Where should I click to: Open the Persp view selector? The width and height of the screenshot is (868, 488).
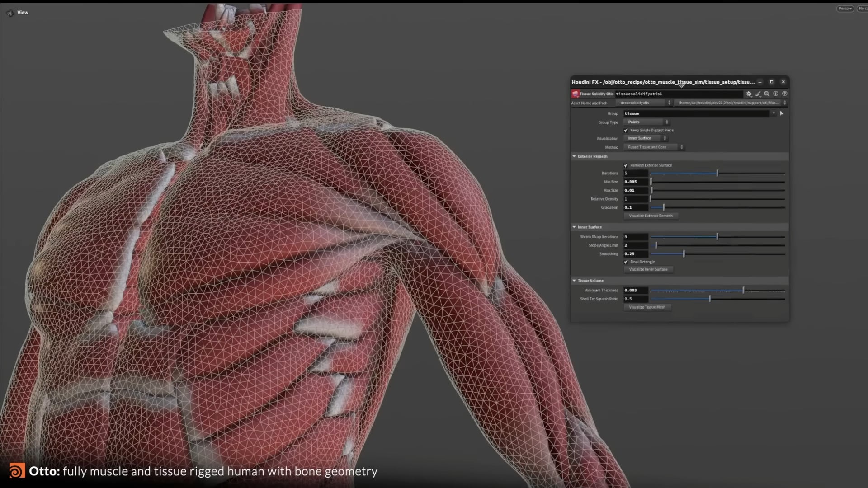coord(844,8)
